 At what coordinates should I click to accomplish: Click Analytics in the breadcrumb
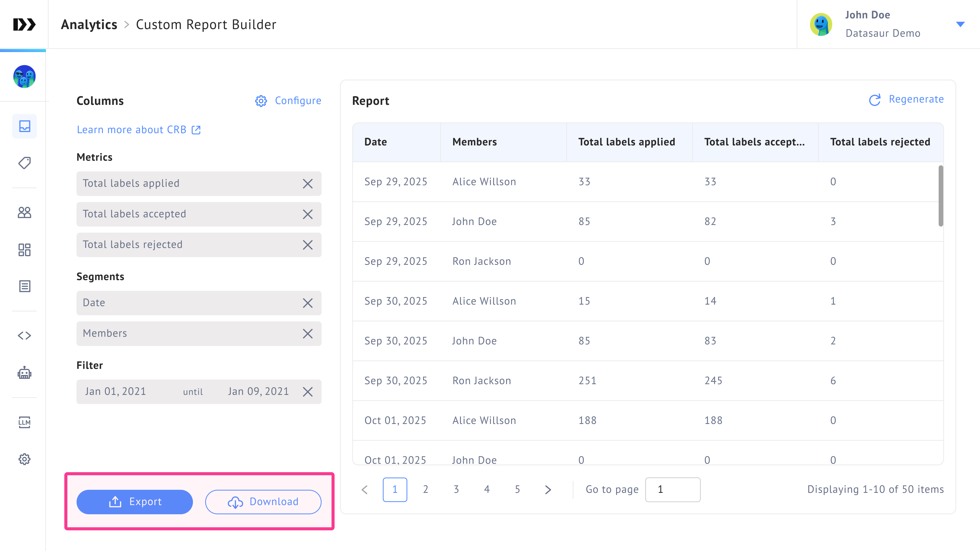(x=89, y=24)
